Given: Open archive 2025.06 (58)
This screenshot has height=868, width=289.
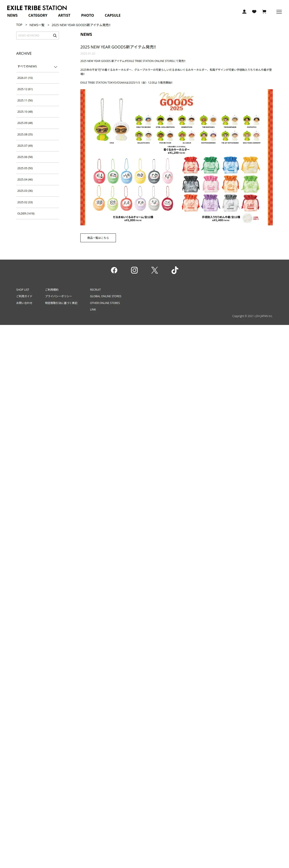Looking at the screenshot, I should click(x=38, y=157).
